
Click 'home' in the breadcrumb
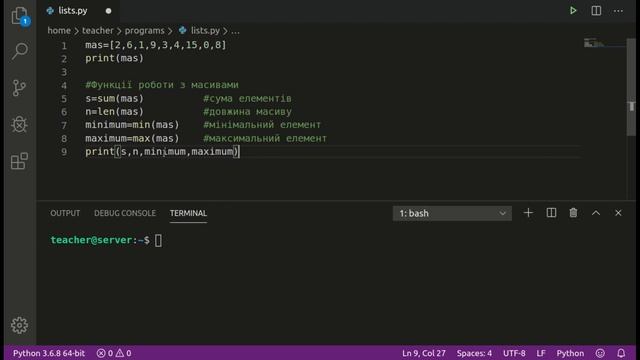pyautogui.click(x=59, y=31)
